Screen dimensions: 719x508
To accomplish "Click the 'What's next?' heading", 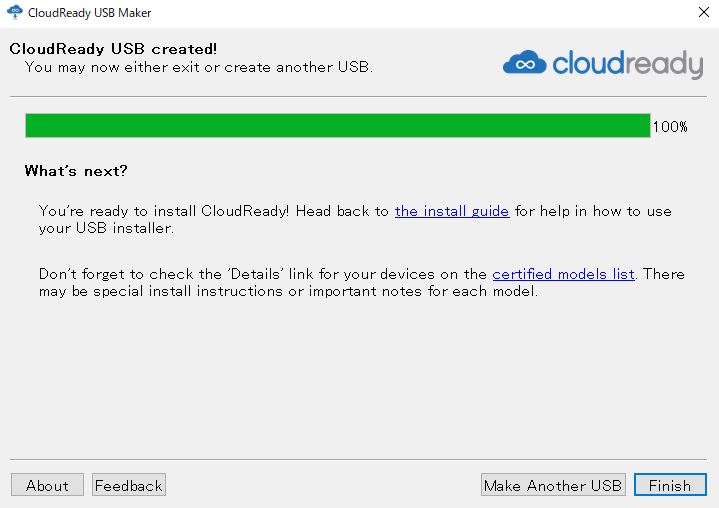I will pos(76,171).
